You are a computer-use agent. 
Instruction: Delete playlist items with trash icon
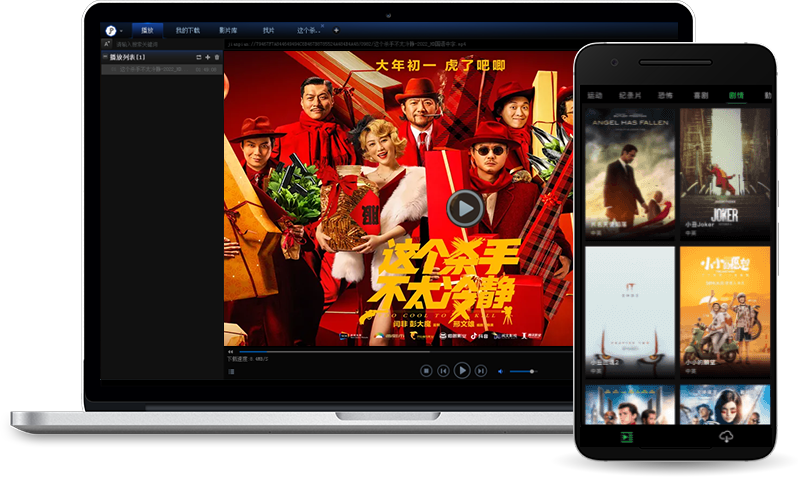(217, 58)
